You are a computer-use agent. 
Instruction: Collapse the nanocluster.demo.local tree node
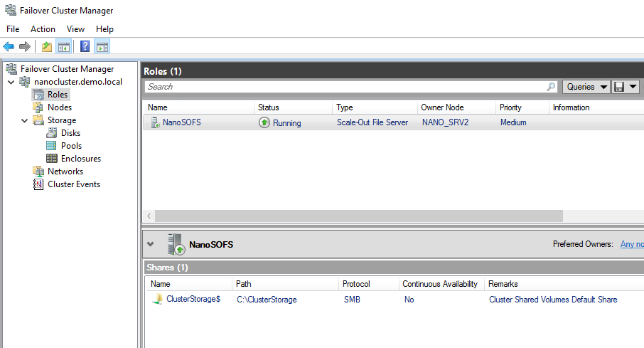click(x=11, y=82)
